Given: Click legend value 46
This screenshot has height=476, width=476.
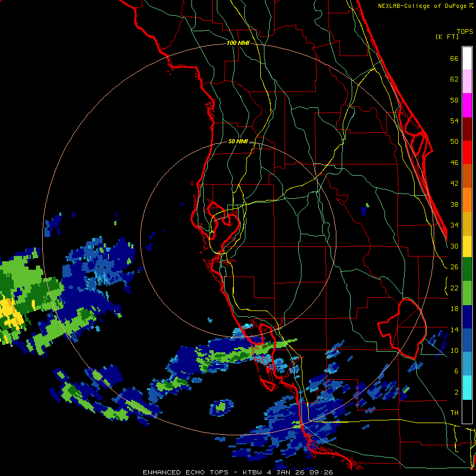Looking at the screenshot, I should point(454,163).
